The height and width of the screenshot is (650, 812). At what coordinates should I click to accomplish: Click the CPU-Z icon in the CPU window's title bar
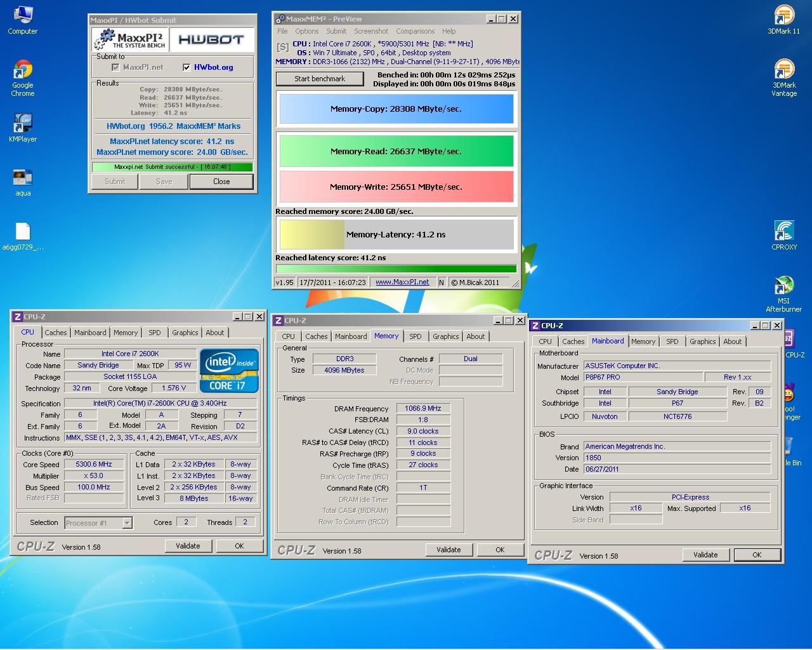(18, 317)
